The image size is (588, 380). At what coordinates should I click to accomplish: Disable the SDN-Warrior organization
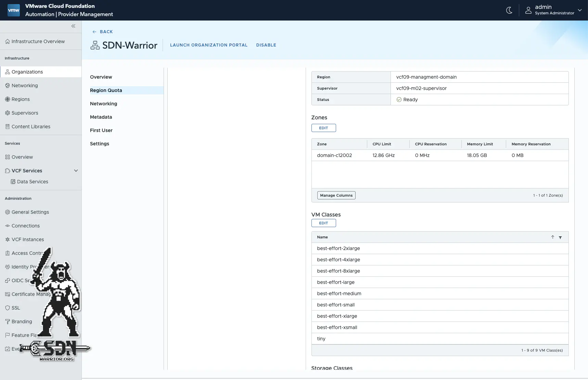266,45
